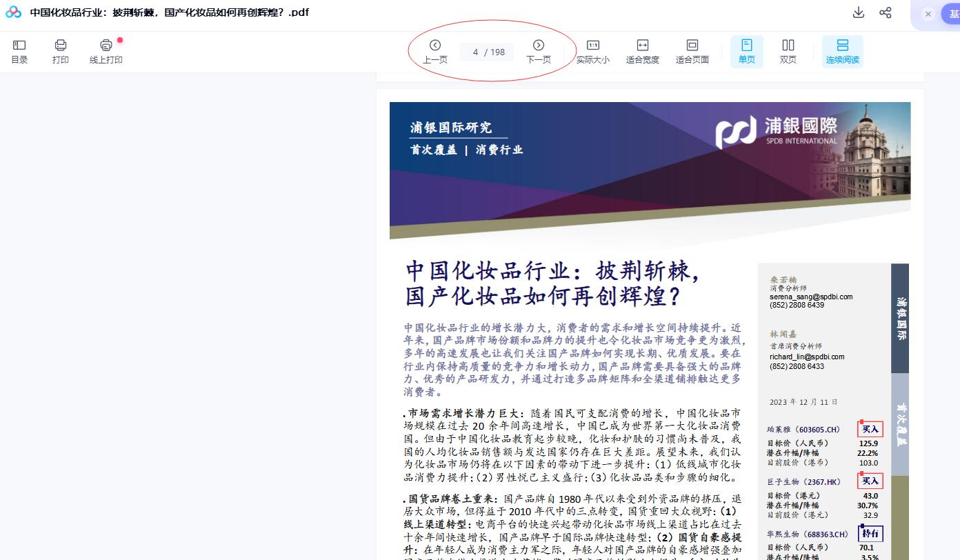Click the share icon at top right
Screen dimensions: 960x560
(x=886, y=12)
